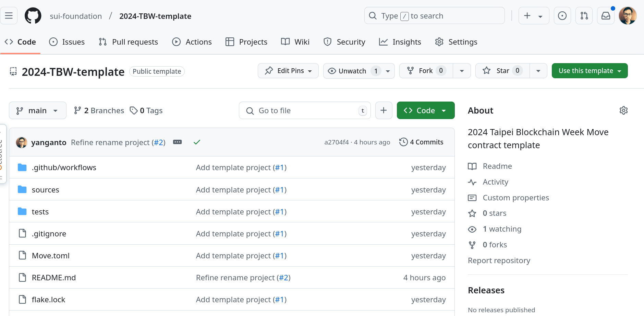Open pull request #2 link in README.md row

coord(284,278)
